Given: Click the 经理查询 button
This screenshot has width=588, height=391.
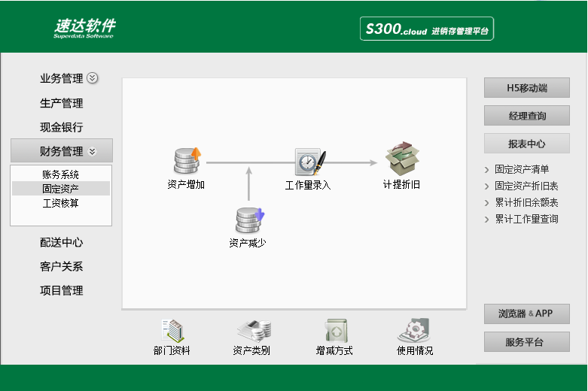Looking at the screenshot, I should (x=527, y=115).
